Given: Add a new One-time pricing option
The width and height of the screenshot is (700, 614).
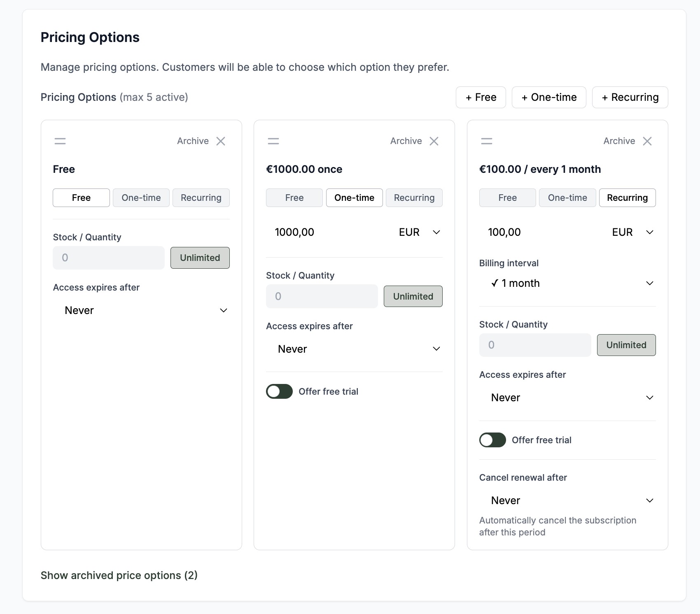Looking at the screenshot, I should click(x=548, y=98).
